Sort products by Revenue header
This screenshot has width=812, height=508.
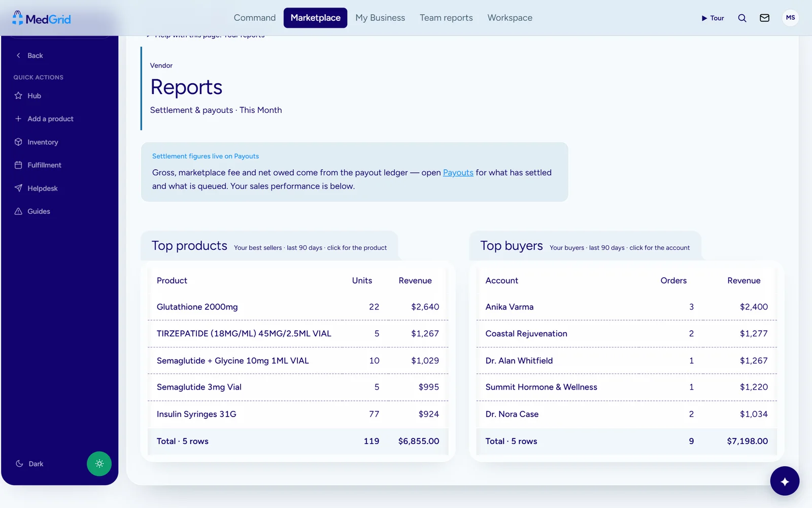(415, 280)
